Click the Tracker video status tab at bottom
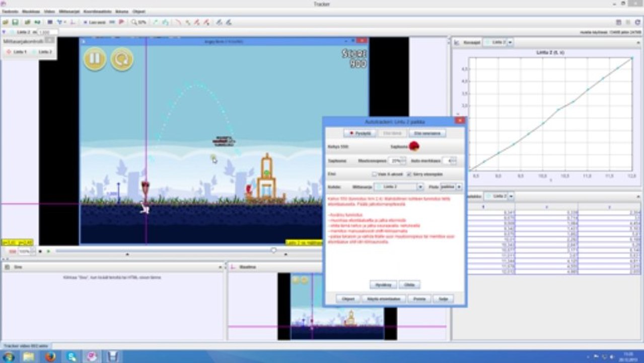This screenshot has height=363, width=644. coord(26,346)
